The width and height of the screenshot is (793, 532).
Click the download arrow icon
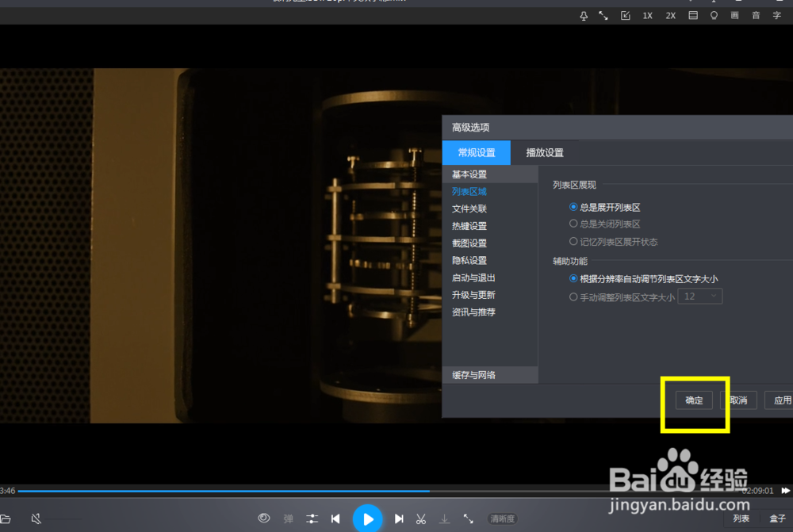click(444, 519)
